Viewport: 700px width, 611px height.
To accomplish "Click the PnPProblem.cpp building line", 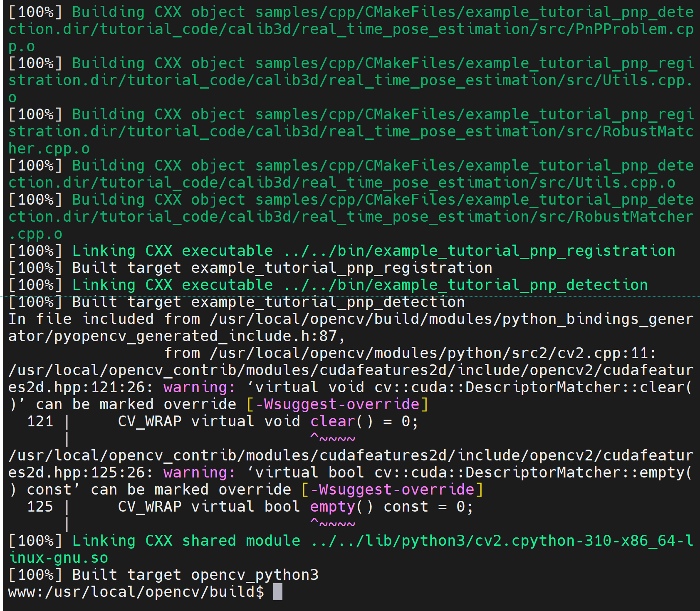I will tap(351, 29).
